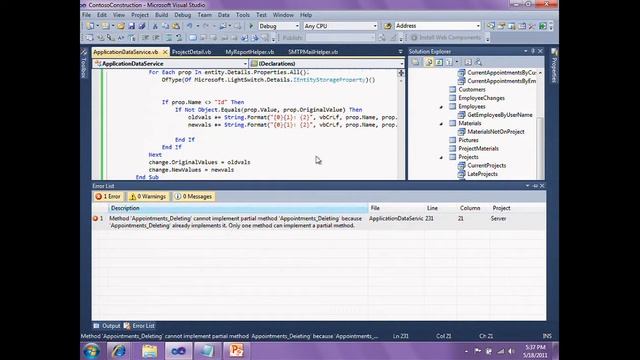This screenshot has height=360, width=640.
Task: Switch to MyReportHelper.vb tab
Action: (x=249, y=52)
